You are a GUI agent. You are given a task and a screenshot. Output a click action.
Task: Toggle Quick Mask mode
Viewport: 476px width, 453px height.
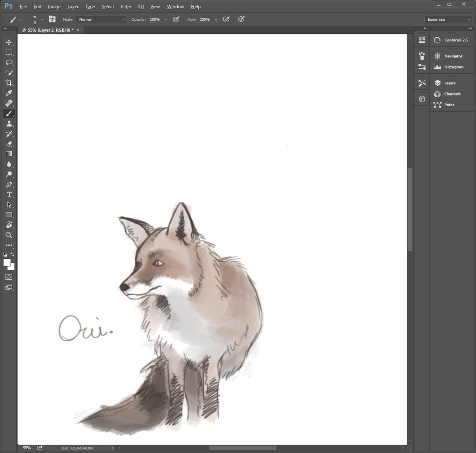click(9, 277)
